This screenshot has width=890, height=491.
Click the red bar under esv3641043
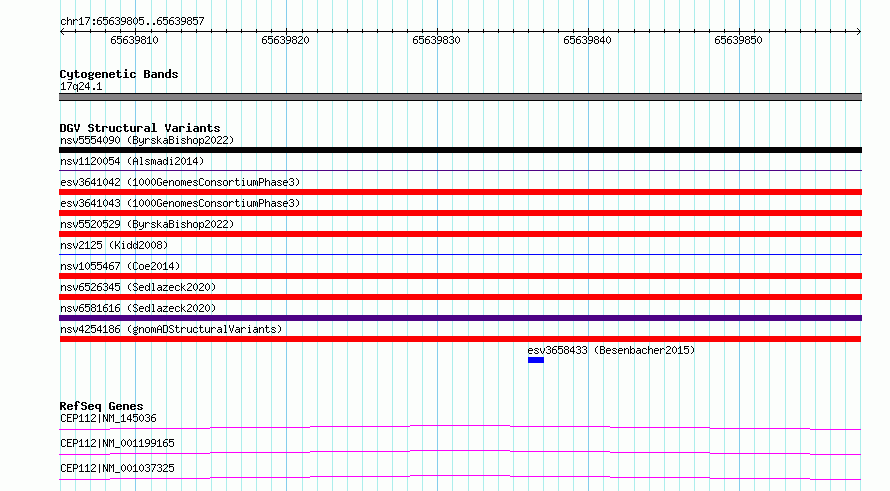(x=460, y=213)
